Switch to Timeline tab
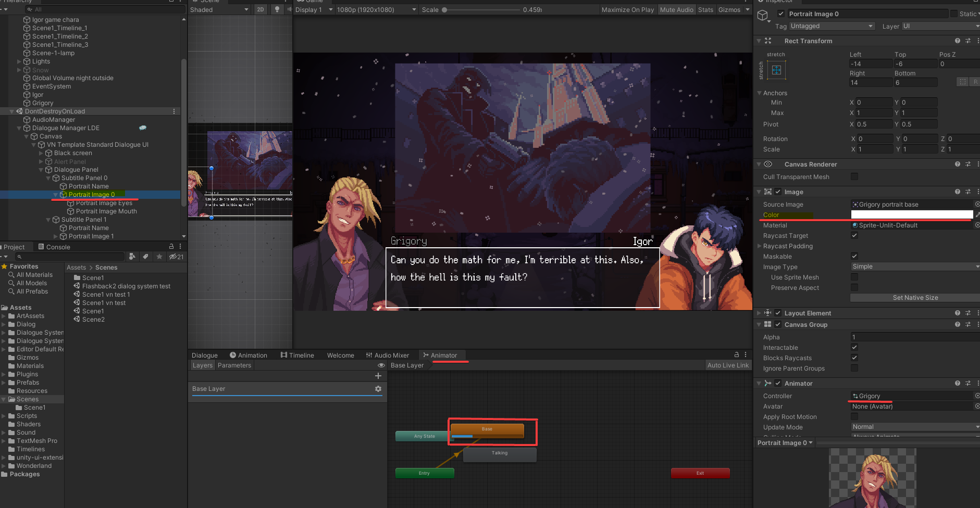Image resolution: width=980 pixels, height=508 pixels. [297, 355]
